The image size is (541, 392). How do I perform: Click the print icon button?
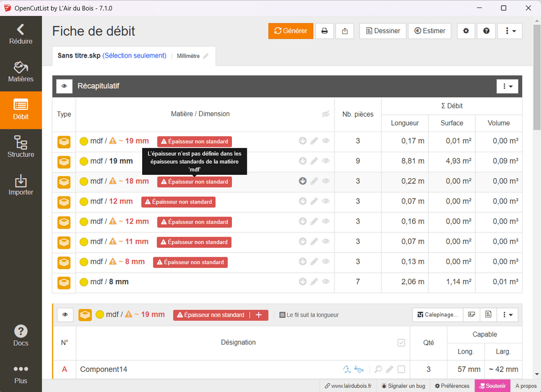click(x=325, y=31)
